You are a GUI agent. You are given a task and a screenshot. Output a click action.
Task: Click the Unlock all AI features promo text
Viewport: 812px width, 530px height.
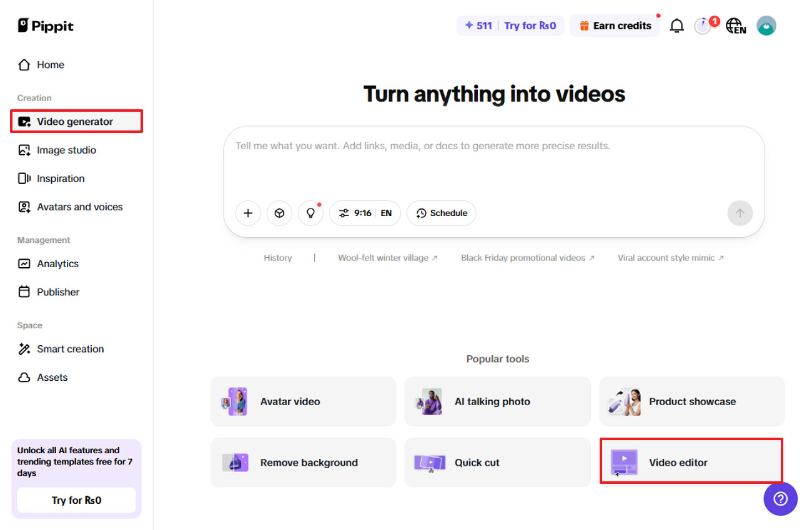(75, 461)
